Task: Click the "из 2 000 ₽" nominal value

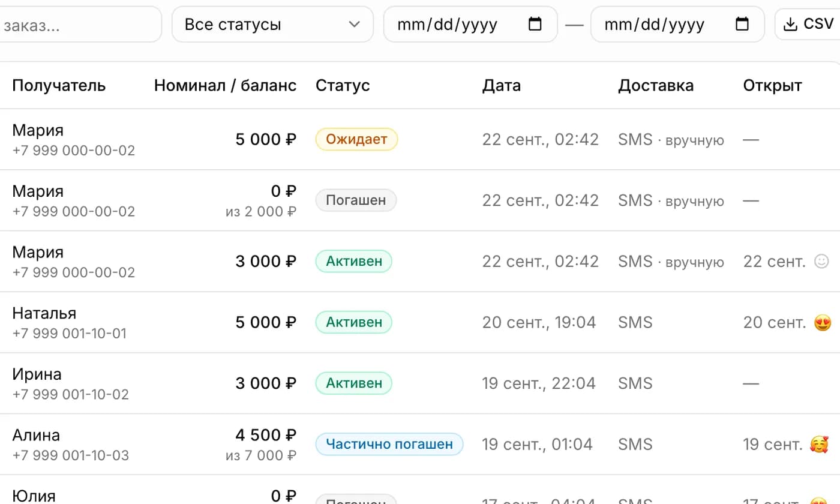Action: [x=261, y=211]
